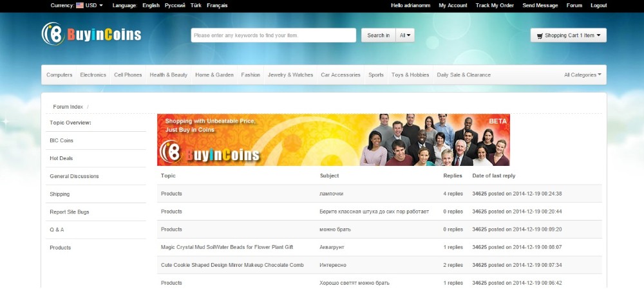The image size is (644, 290).
Task: Open My Account page
Action: pos(453,5)
